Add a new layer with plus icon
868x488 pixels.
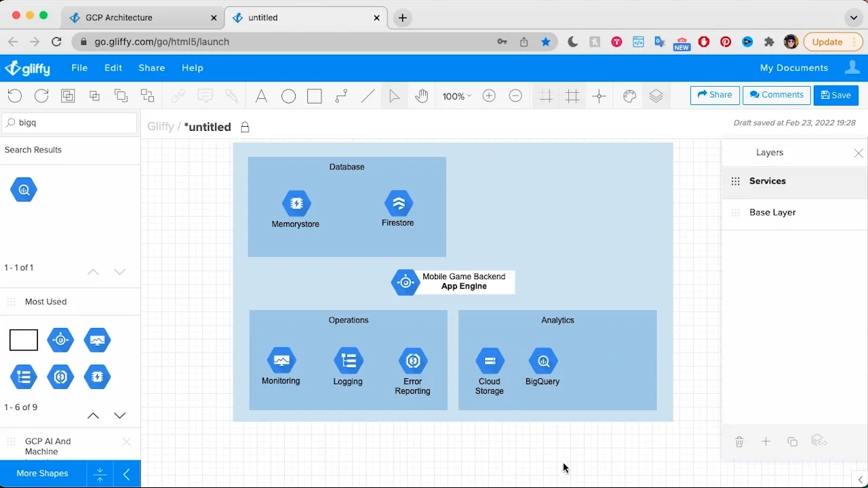pyautogui.click(x=766, y=442)
